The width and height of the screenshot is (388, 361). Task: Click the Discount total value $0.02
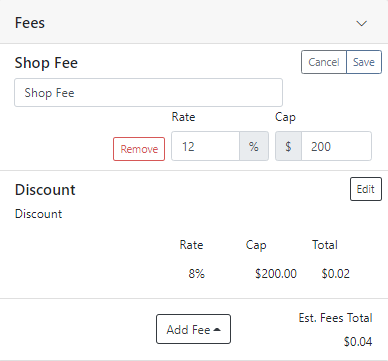(335, 274)
